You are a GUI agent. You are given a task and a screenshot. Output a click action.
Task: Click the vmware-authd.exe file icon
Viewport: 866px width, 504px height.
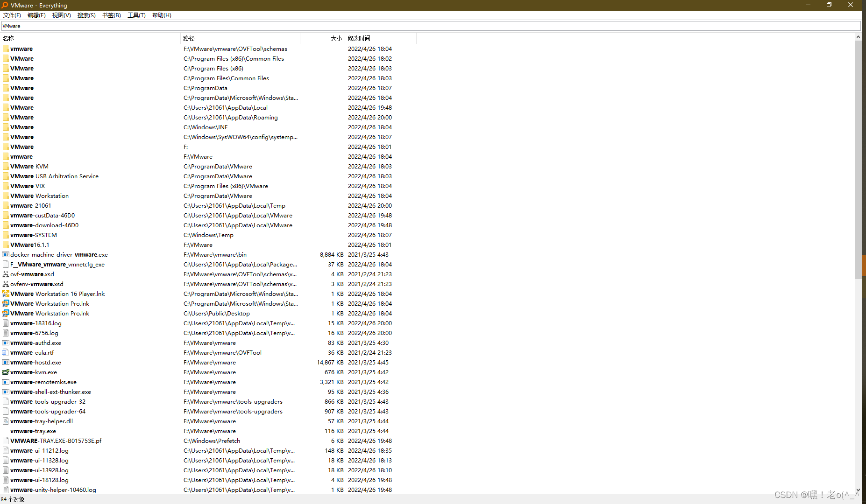pos(6,343)
